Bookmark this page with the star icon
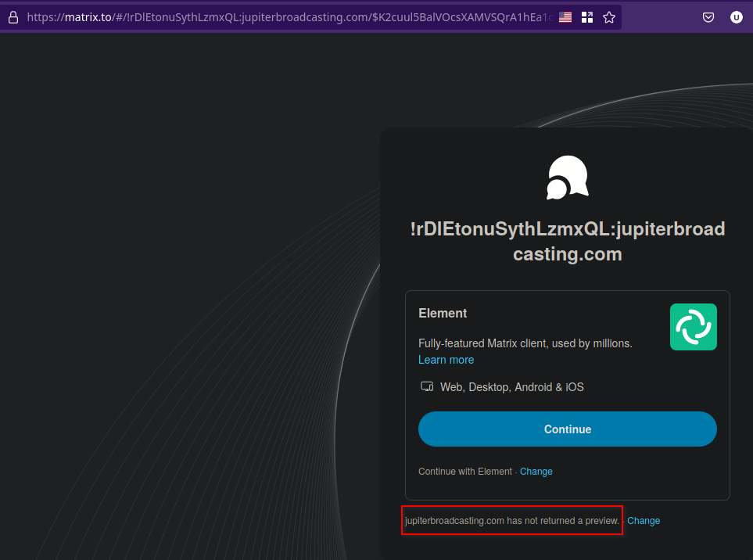753x560 pixels. pyautogui.click(x=609, y=17)
